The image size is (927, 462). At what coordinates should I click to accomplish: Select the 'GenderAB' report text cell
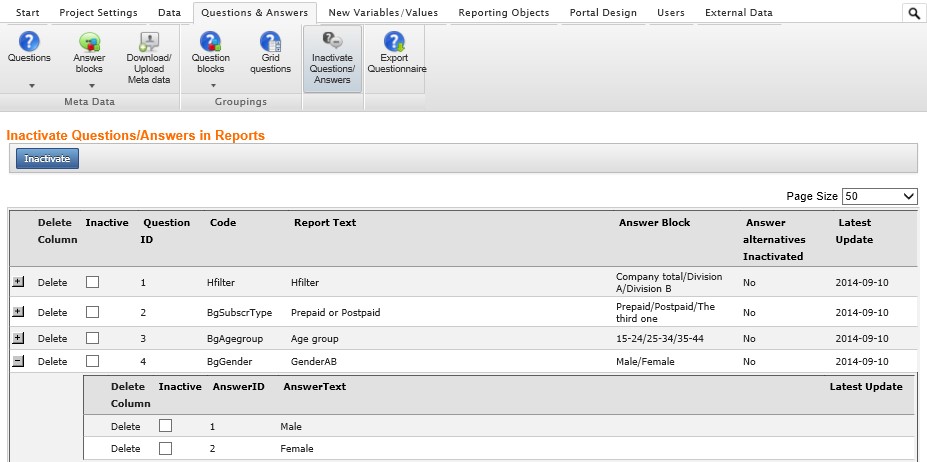click(x=314, y=361)
